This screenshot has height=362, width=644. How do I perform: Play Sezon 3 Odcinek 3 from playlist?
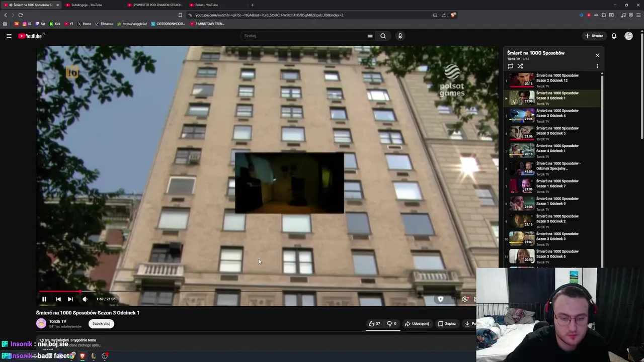coord(552,239)
